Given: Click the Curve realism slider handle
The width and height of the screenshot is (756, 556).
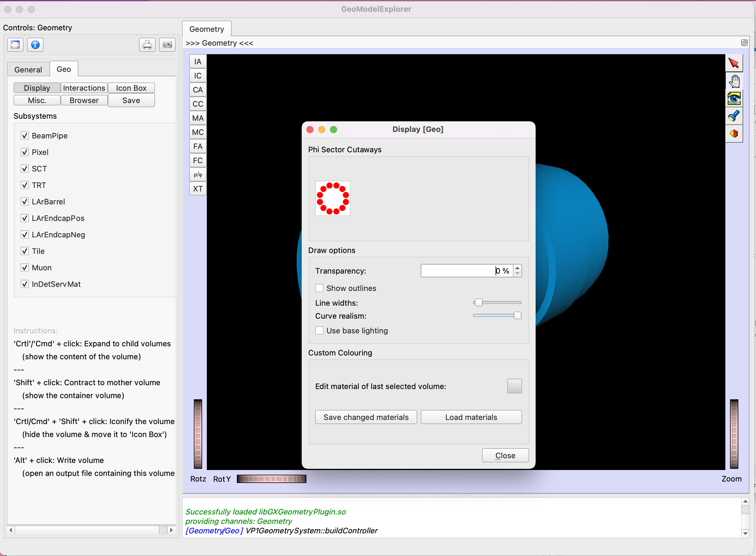Looking at the screenshot, I should pyautogui.click(x=518, y=315).
